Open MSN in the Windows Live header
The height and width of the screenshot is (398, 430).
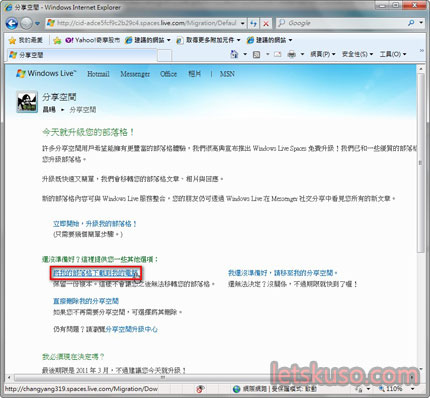227,74
